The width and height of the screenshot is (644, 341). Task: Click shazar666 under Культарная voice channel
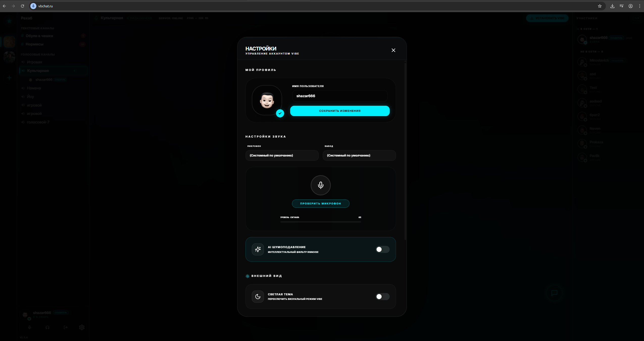click(47, 80)
